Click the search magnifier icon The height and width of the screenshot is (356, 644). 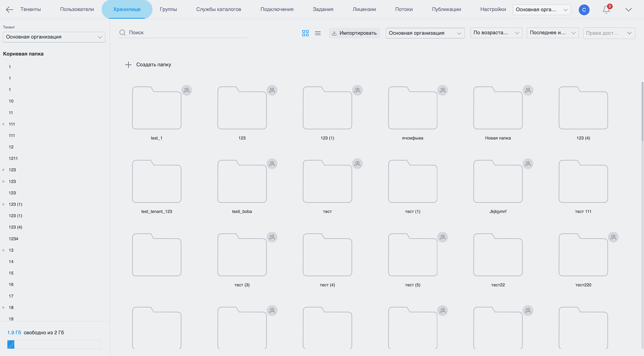[x=122, y=33]
